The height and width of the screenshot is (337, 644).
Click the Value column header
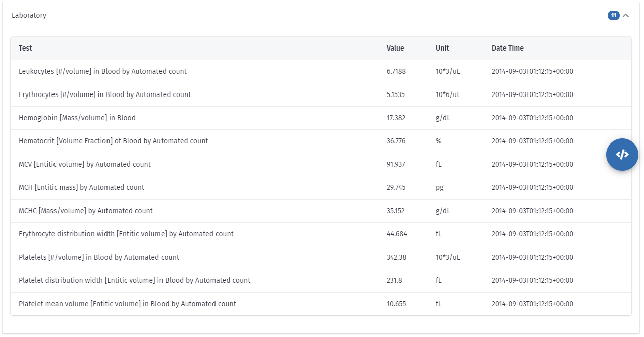pos(395,48)
